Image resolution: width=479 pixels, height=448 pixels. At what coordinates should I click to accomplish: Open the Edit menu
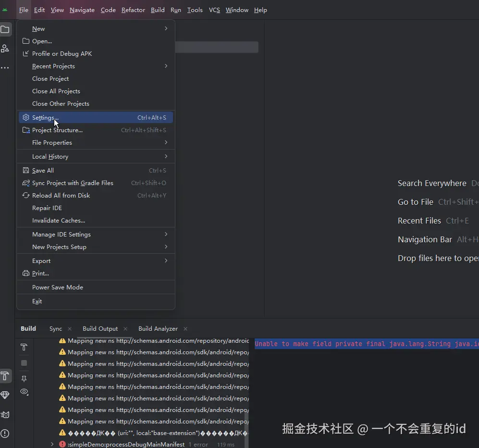coord(39,10)
